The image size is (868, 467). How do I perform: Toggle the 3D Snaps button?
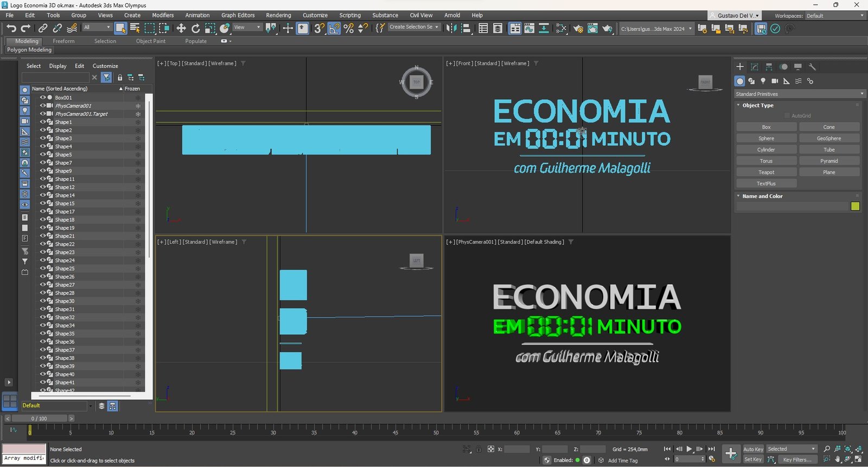click(320, 28)
